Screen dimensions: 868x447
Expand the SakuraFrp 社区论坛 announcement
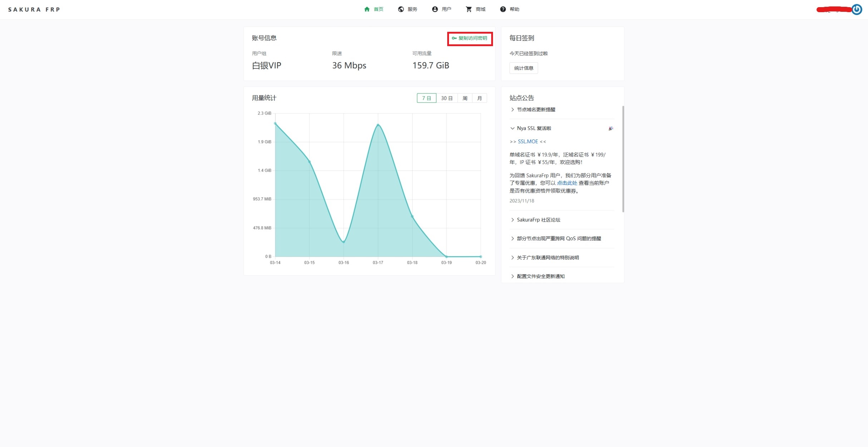pyautogui.click(x=538, y=220)
